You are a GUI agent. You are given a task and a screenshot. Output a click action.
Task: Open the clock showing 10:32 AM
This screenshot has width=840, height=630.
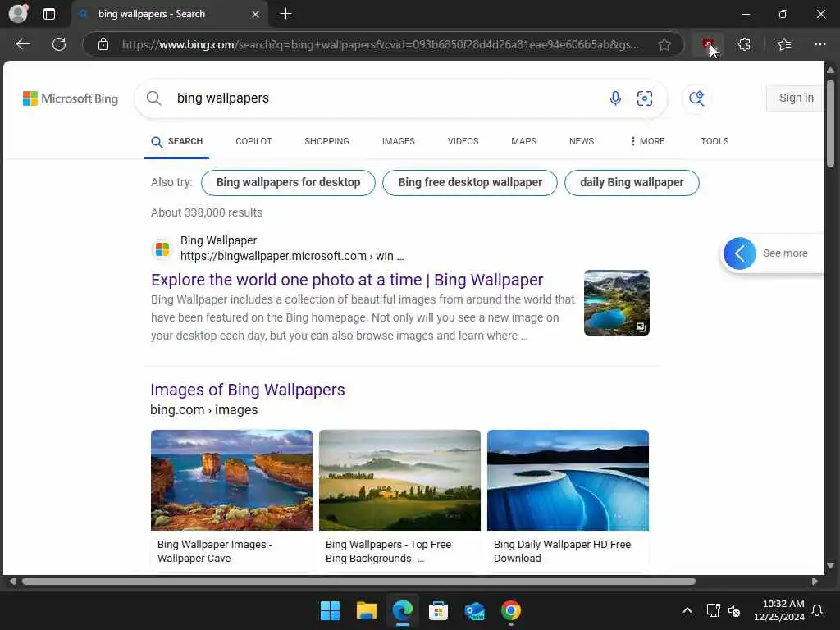[x=779, y=610]
